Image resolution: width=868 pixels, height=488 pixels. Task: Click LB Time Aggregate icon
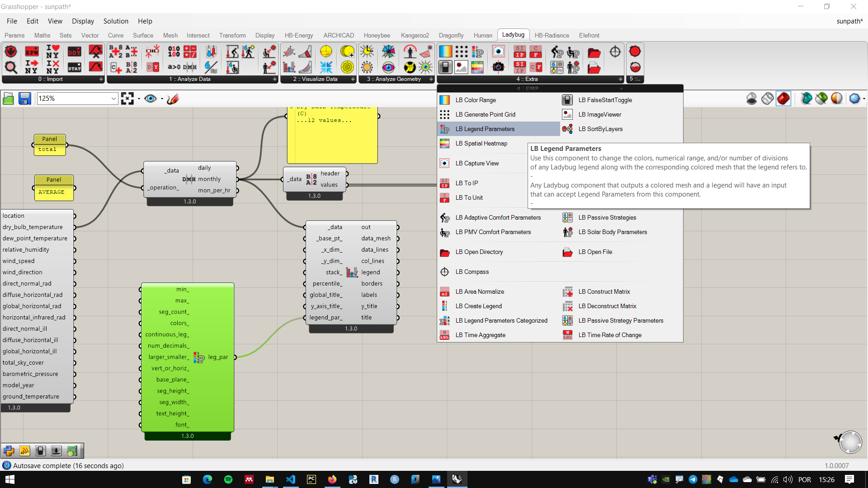point(445,335)
